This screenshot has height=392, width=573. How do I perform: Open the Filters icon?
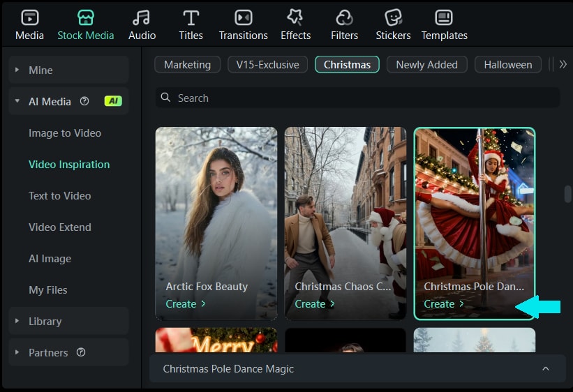344,17
